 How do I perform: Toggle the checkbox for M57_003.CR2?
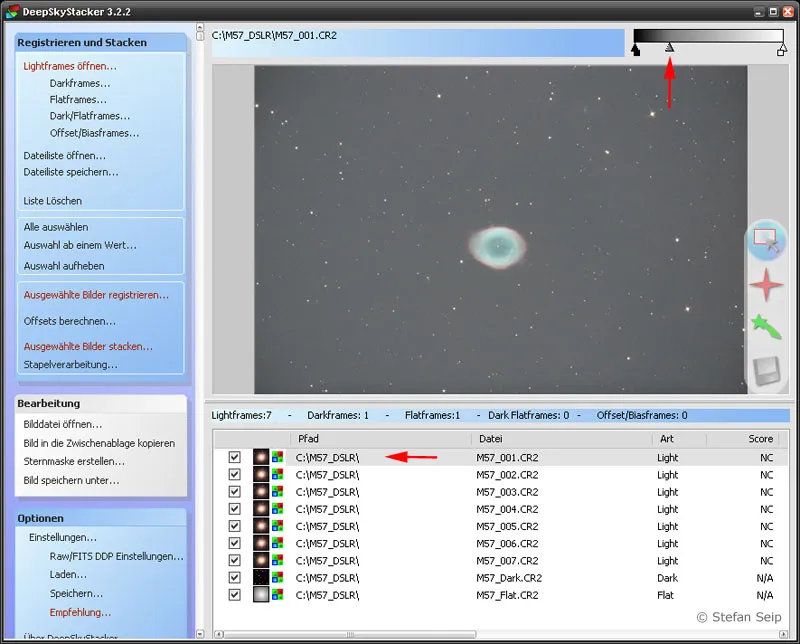[234, 492]
